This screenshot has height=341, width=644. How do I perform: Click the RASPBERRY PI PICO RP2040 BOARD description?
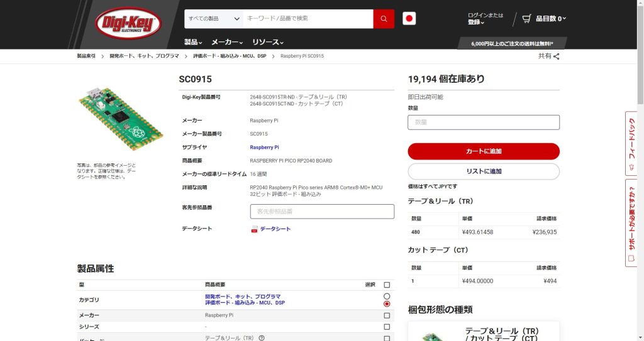[x=291, y=161]
